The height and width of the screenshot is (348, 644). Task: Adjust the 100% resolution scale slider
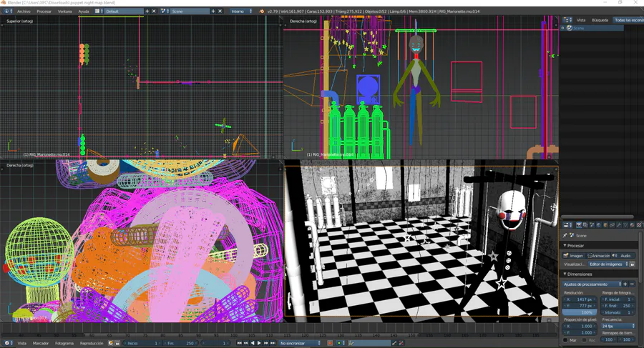pos(580,312)
